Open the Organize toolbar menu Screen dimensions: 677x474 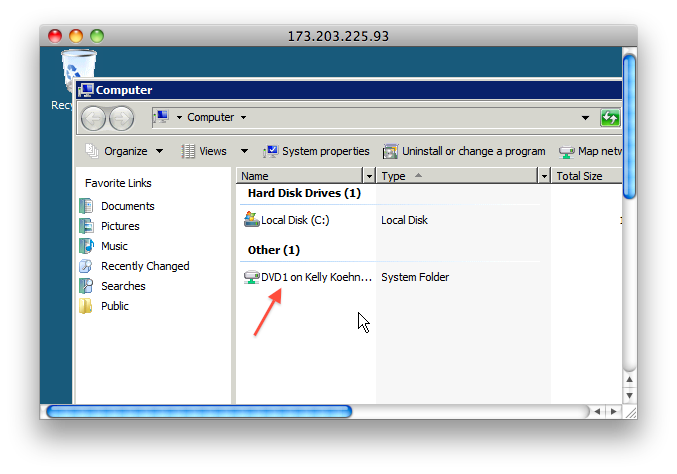pyautogui.click(x=125, y=151)
